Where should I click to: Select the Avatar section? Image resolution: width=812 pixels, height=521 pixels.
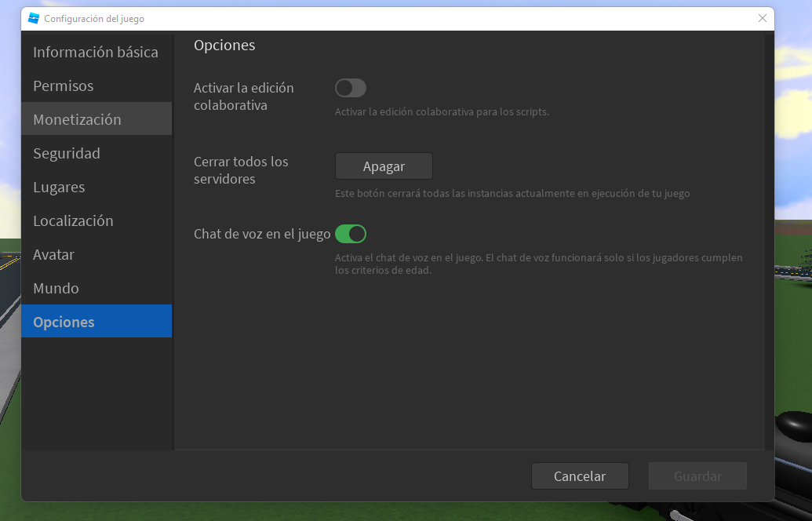(96, 254)
